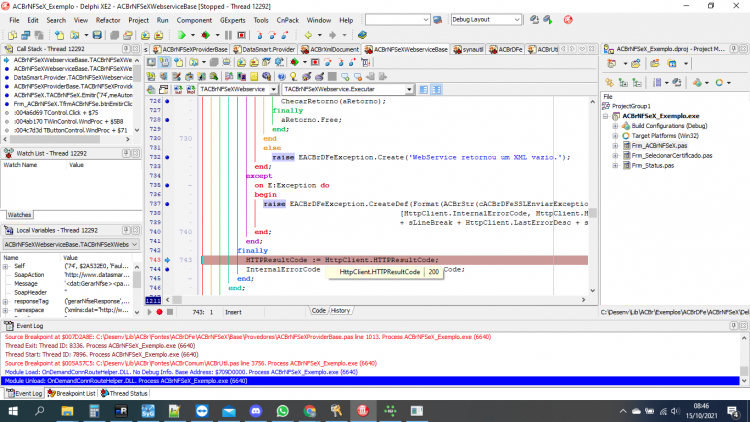This screenshot has width=750, height=422.
Task: Toggle the breakpoint on line 737
Action: click(167, 204)
